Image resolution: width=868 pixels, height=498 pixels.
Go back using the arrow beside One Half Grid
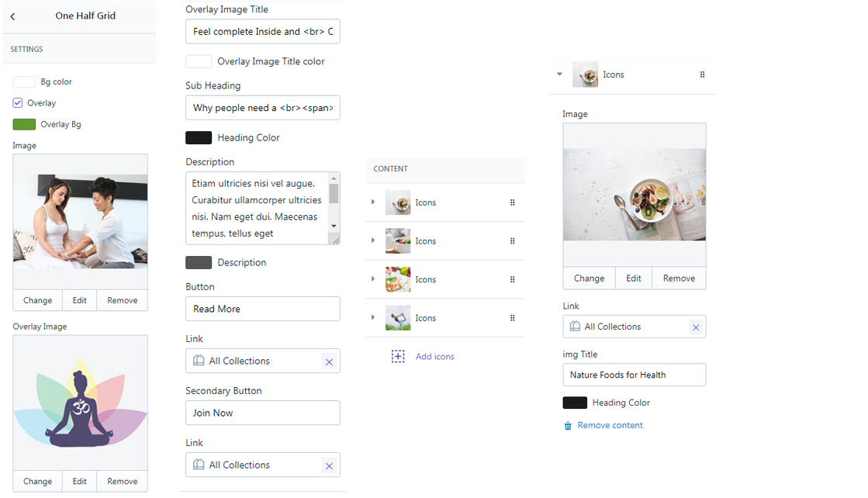(12, 16)
